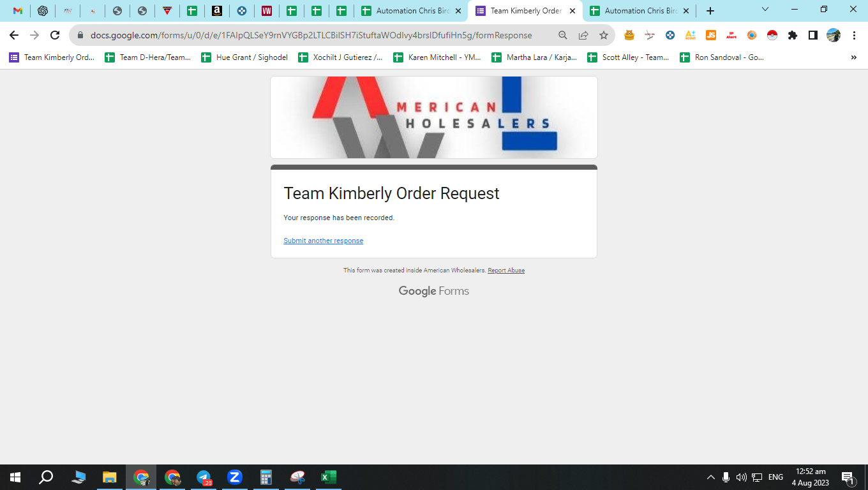868x490 pixels.
Task: Open File Explorer from the taskbar
Action: [110, 477]
